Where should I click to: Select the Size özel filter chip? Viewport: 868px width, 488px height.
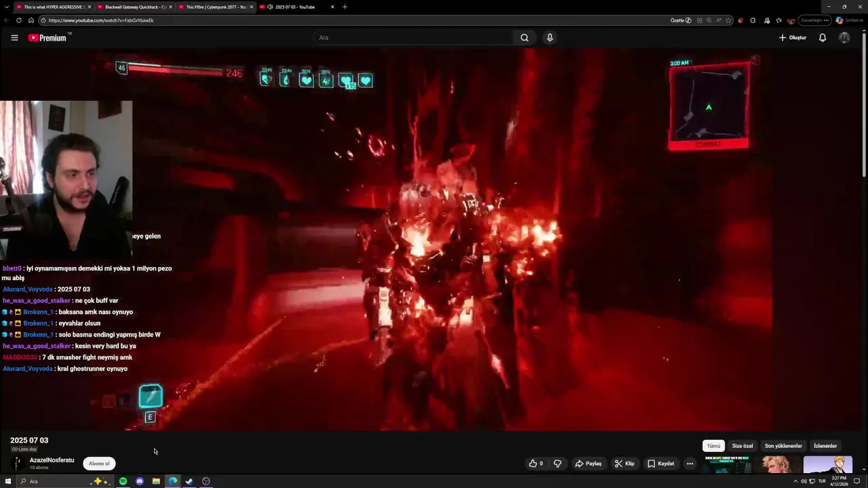743,446
